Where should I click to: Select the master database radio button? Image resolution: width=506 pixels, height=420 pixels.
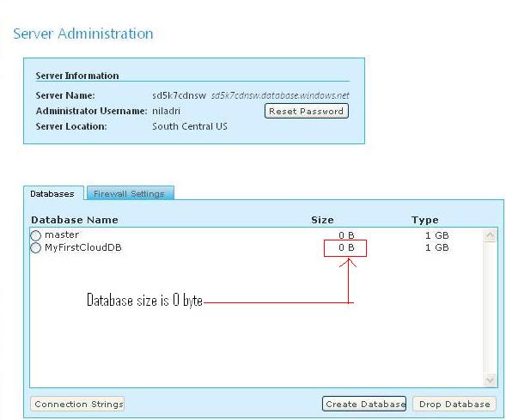pos(36,235)
